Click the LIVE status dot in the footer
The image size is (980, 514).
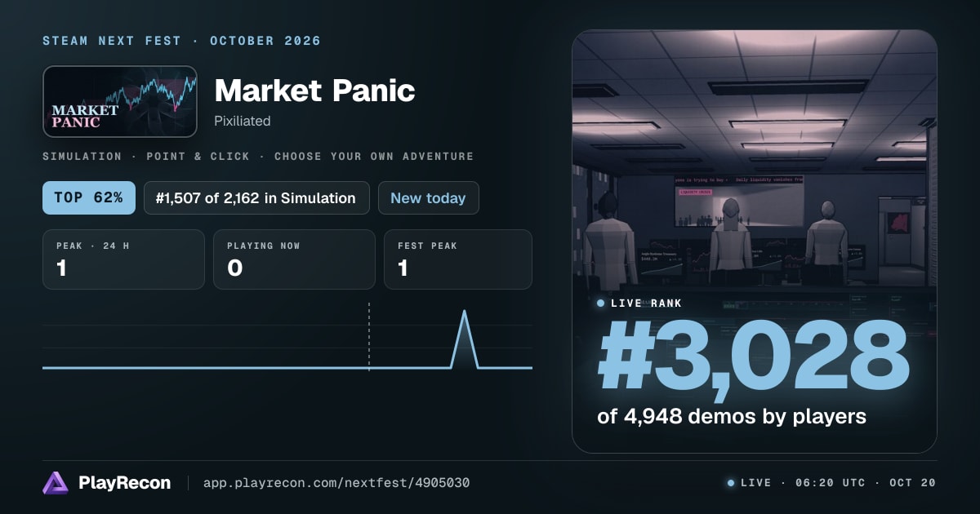(x=731, y=483)
